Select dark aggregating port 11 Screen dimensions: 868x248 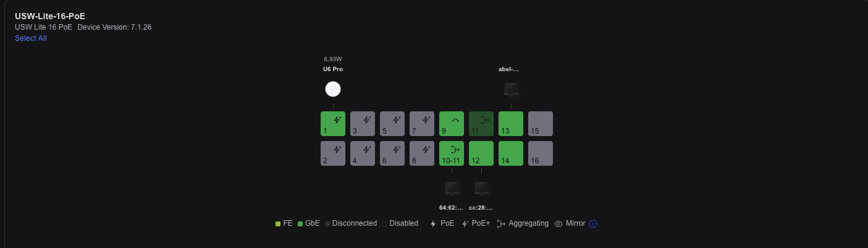[x=481, y=124]
